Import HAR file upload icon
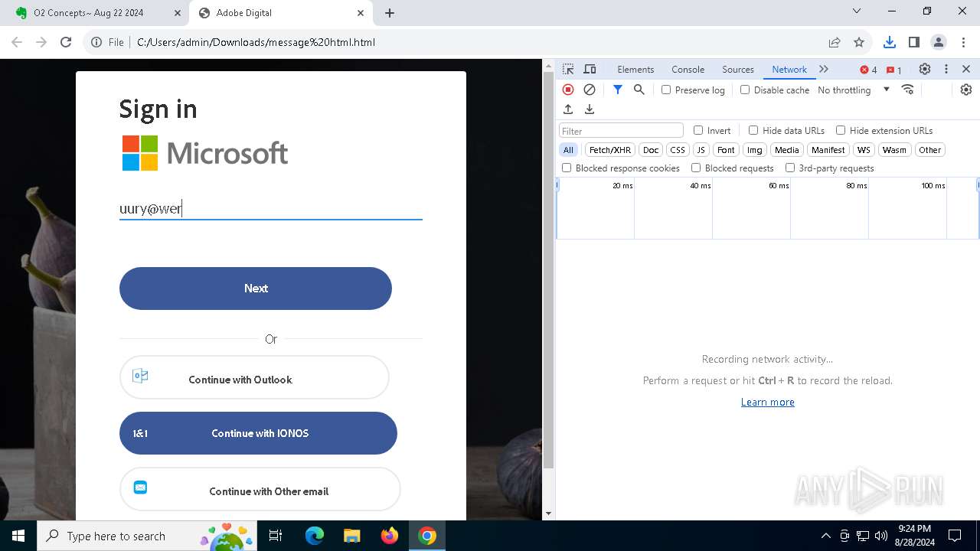The height and width of the screenshot is (551, 980). (x=568, y=109)
